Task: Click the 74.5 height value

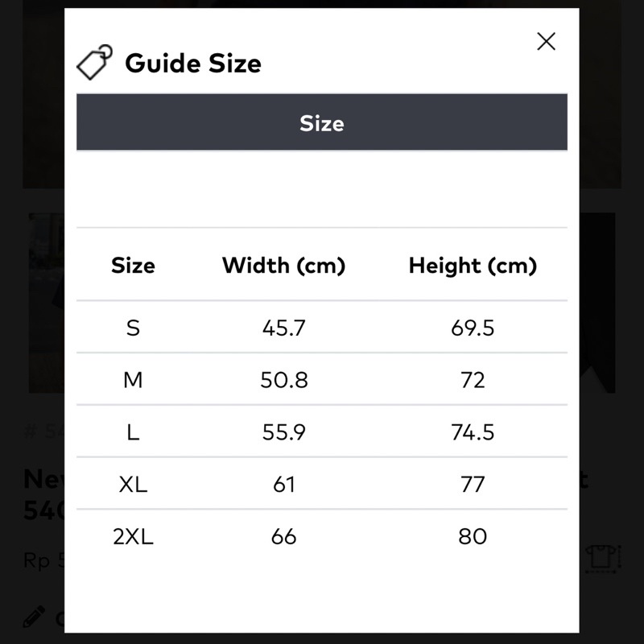Action: click(x=473, y=432)
